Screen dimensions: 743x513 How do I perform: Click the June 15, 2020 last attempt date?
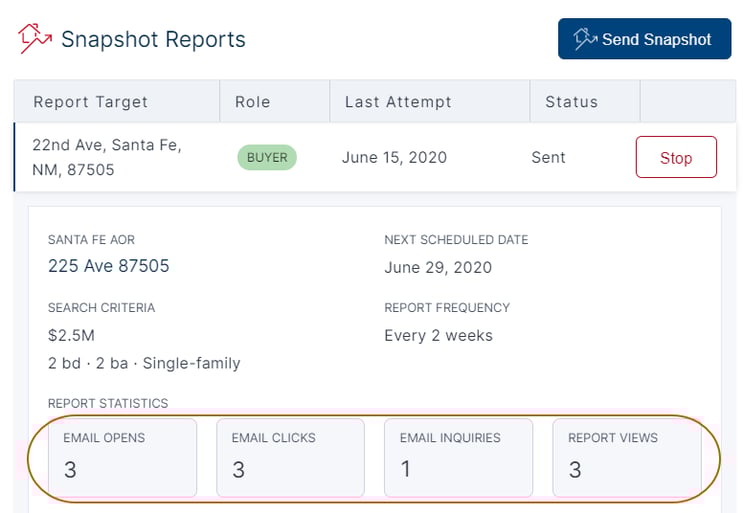394,157
